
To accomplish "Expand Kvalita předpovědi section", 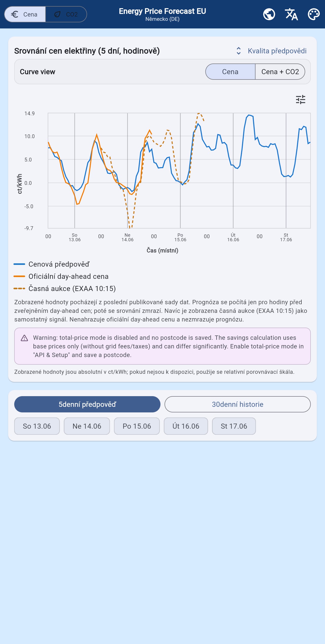I will (277, 51).
